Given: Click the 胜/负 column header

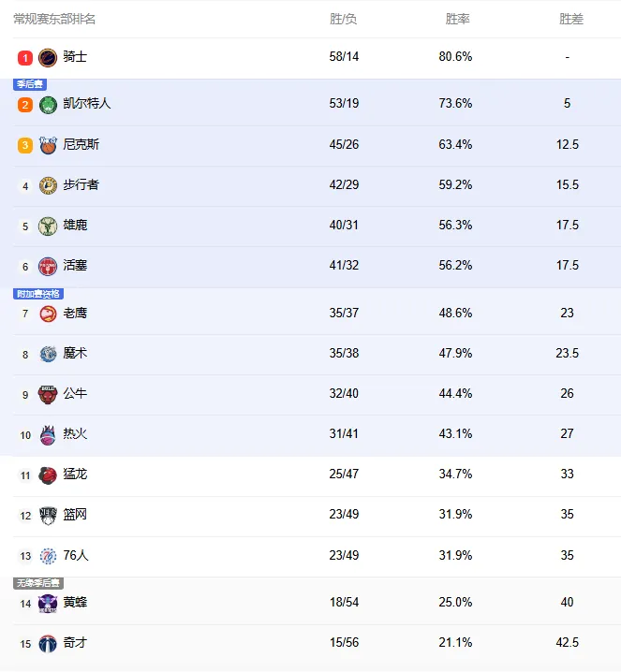Looking at the screenshot, I should click(343, 19).
